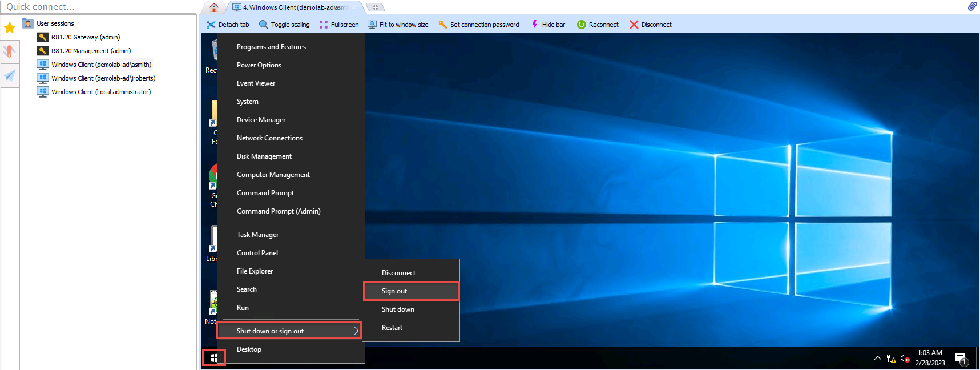
Task: Choose Sign out in the submenu
Action: pos(411,291)
